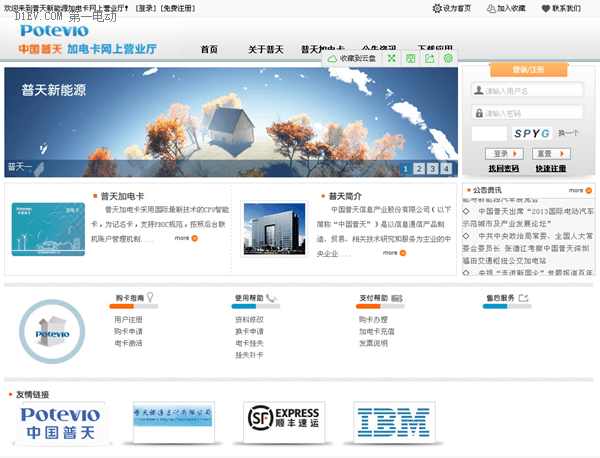The height and width of the screenshot is (458, 600).
Task: Click the Potevio building thumbnail
Action: point(274,229)
